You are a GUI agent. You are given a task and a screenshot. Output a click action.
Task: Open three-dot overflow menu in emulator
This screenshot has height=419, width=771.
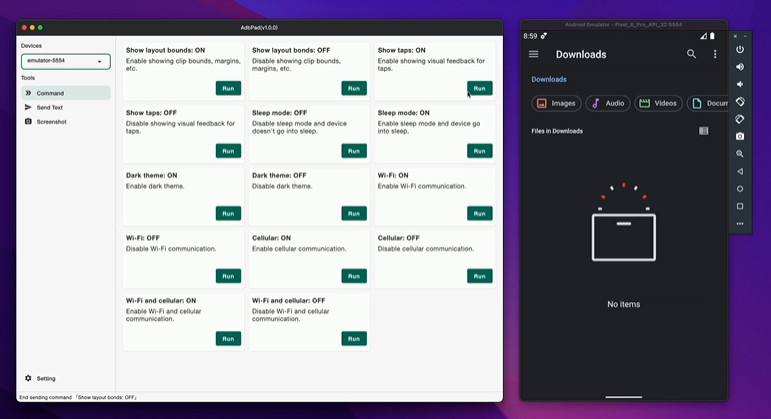point(715,54)
